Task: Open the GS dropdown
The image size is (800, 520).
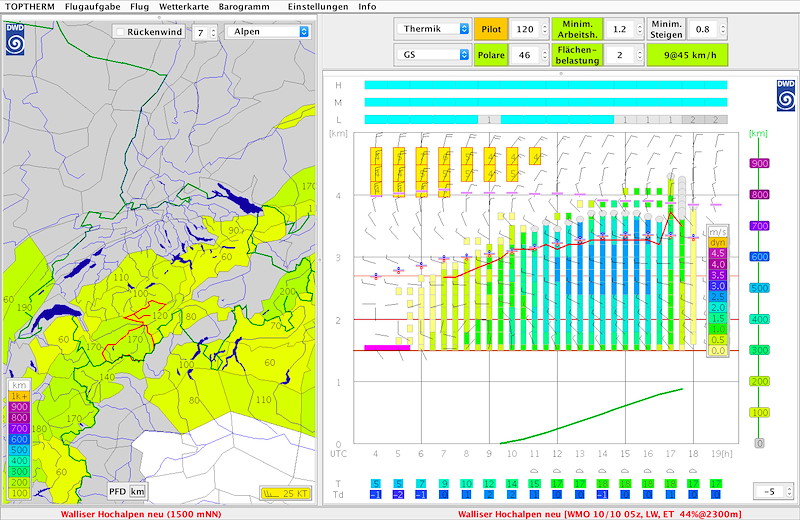Action: point(433,54)
